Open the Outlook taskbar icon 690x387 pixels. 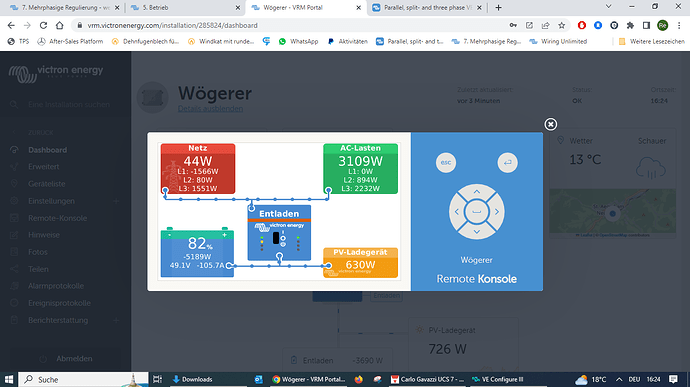[x=258, y=379]
